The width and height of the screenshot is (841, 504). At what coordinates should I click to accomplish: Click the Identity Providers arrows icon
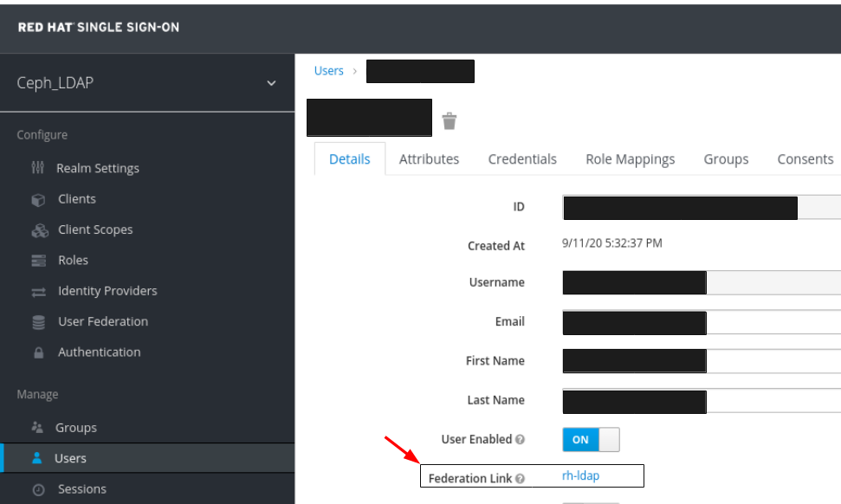[37, 292]
